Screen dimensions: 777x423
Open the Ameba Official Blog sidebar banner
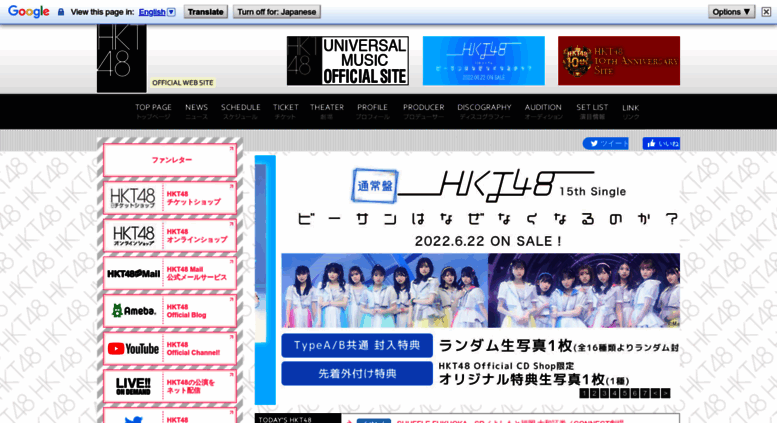click(170, 311)
